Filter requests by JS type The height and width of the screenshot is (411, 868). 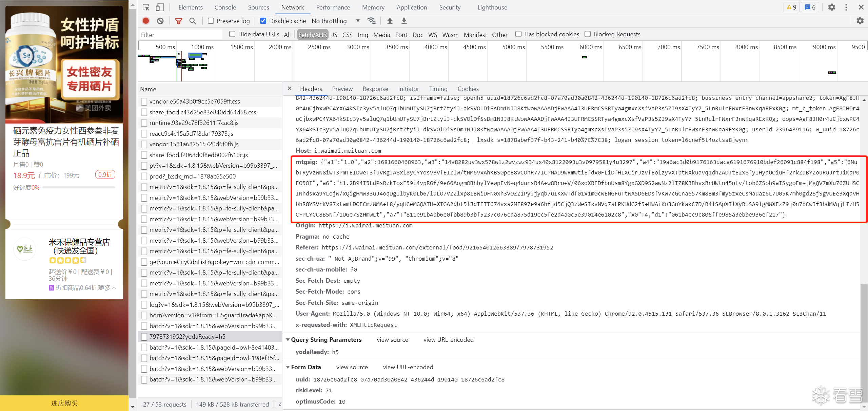tap(335, 35)
